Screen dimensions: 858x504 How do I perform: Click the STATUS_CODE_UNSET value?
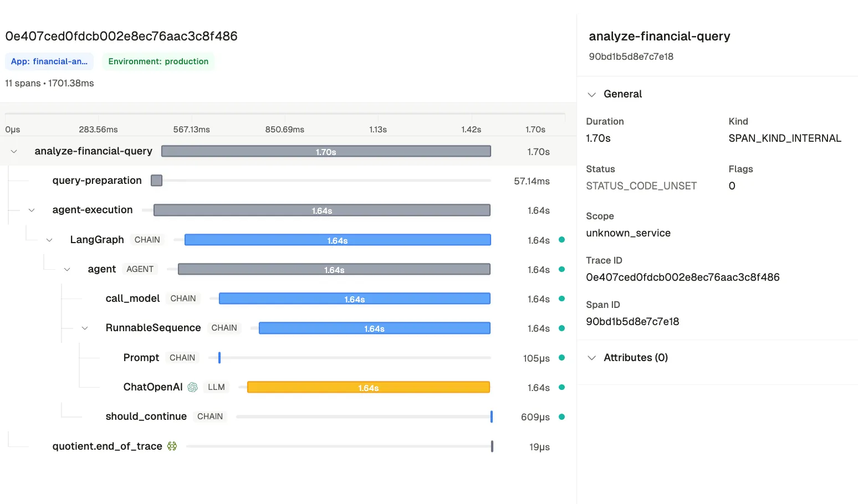point(641,186)
